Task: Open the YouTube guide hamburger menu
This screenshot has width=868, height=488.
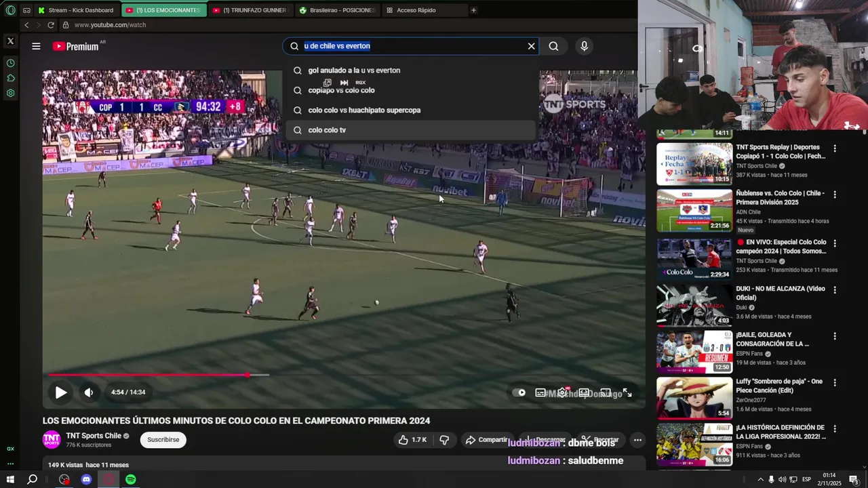Action: pos(36,46)
